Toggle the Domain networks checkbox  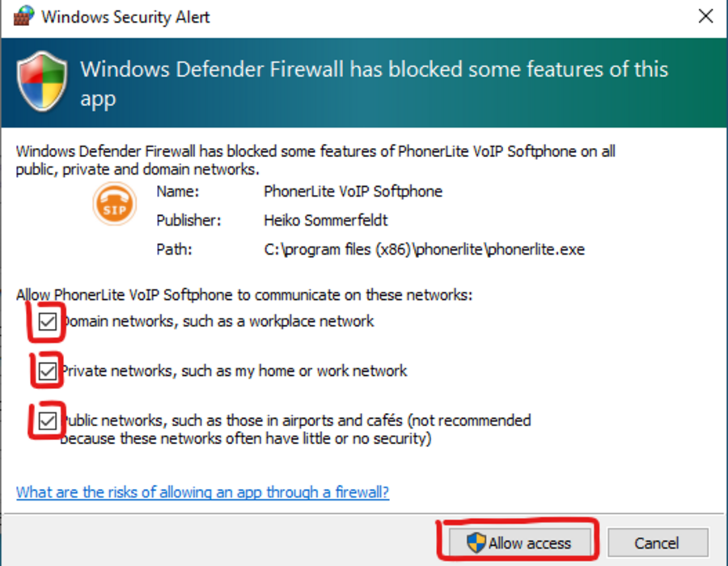point(48,321)
